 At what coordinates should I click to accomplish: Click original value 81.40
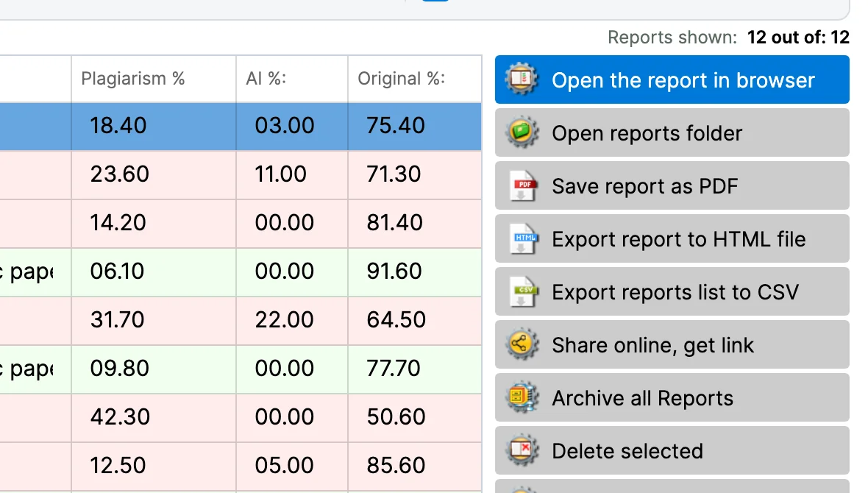coord(395,223)
